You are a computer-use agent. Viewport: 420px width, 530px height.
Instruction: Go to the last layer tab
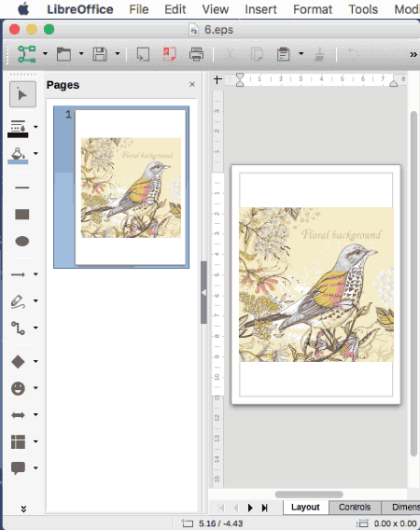(264, 508)
